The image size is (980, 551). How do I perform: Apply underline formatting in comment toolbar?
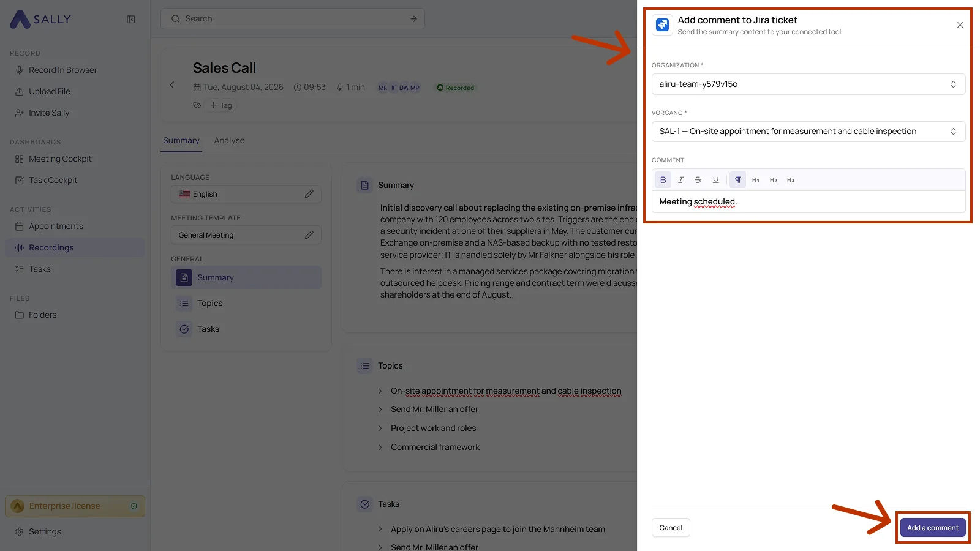[x=715, y=180]
